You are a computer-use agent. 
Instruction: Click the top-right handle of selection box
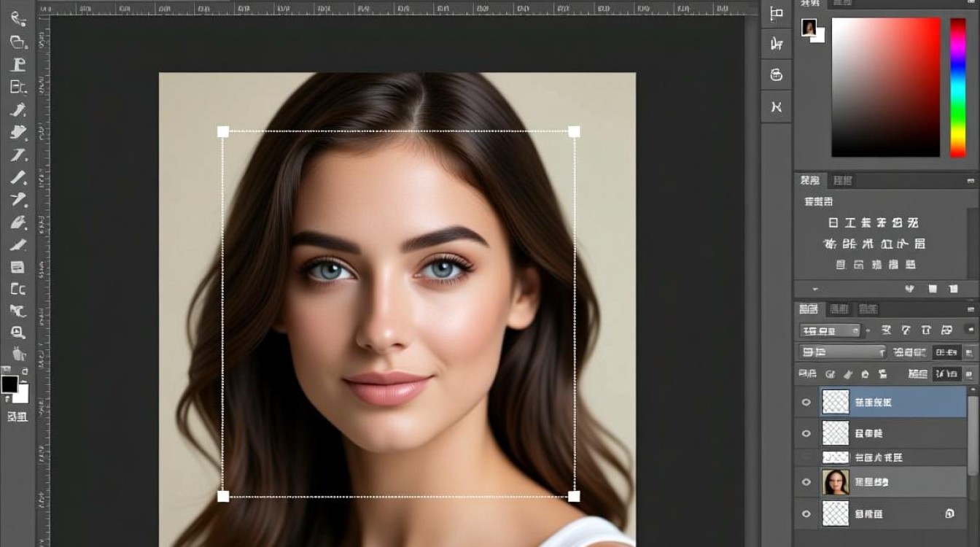pyautogui.click(x=574, y=131)
